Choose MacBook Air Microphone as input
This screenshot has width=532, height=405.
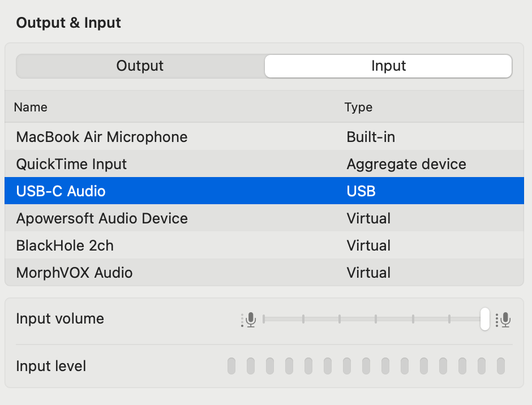[x=102, y=137]
